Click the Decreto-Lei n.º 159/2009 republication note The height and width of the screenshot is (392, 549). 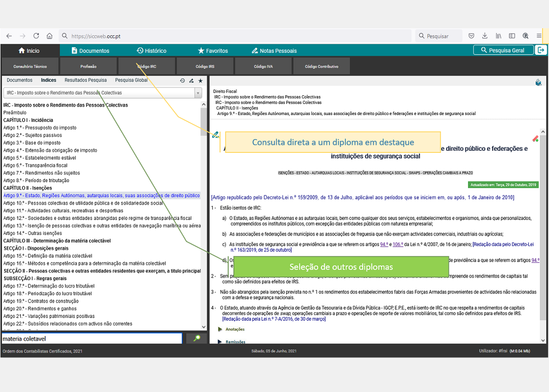tap(363, 198)
